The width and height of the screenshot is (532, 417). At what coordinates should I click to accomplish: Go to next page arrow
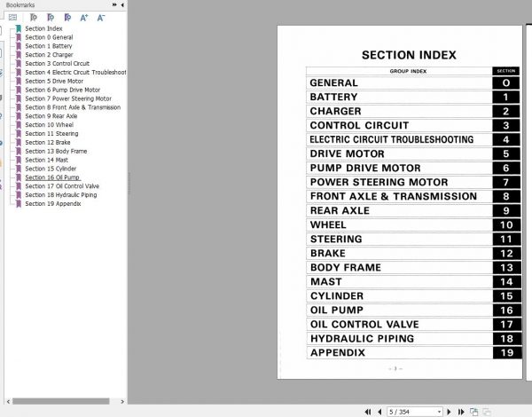450,412
